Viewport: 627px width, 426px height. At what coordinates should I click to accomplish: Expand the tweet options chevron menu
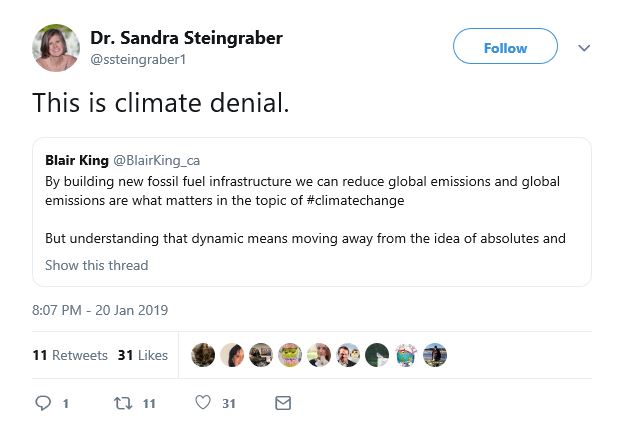(x=585, y=48)
